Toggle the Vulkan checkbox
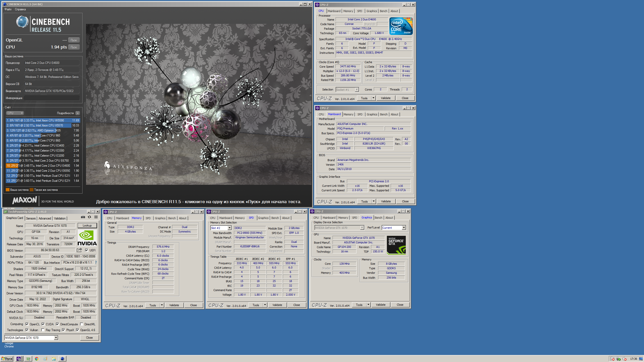The image size is (644, 362). pos(27,330)
